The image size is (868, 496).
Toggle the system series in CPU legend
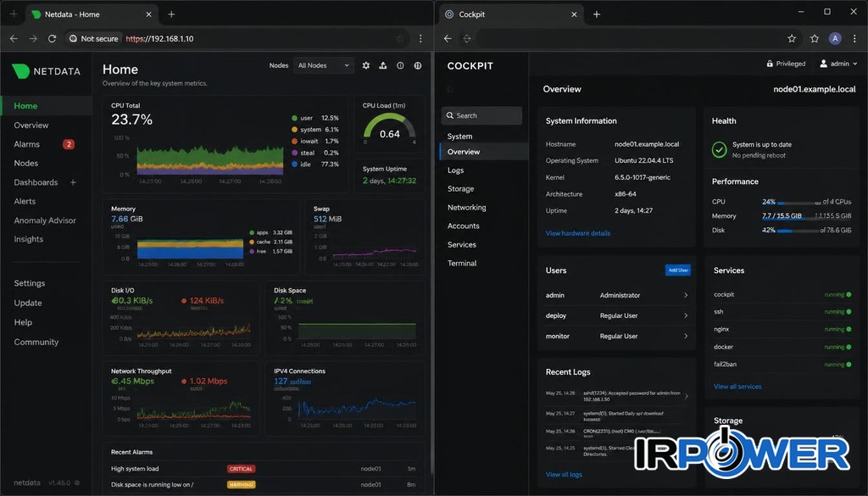click(x=315, y=130)
